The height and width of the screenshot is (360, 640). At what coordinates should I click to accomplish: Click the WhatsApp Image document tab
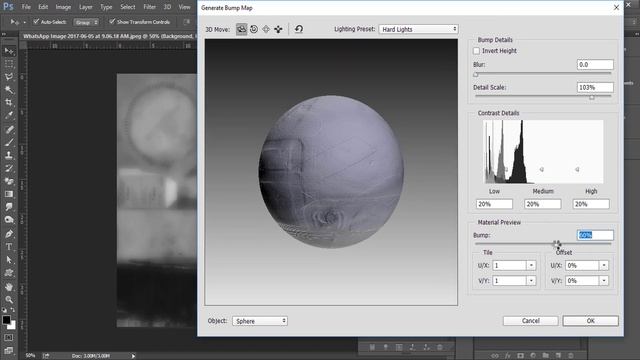click(x=109, y=36)
